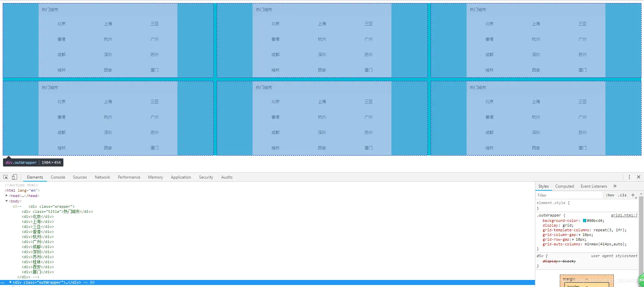
Task: Click the styles Filter input
Action: [569, 195]
